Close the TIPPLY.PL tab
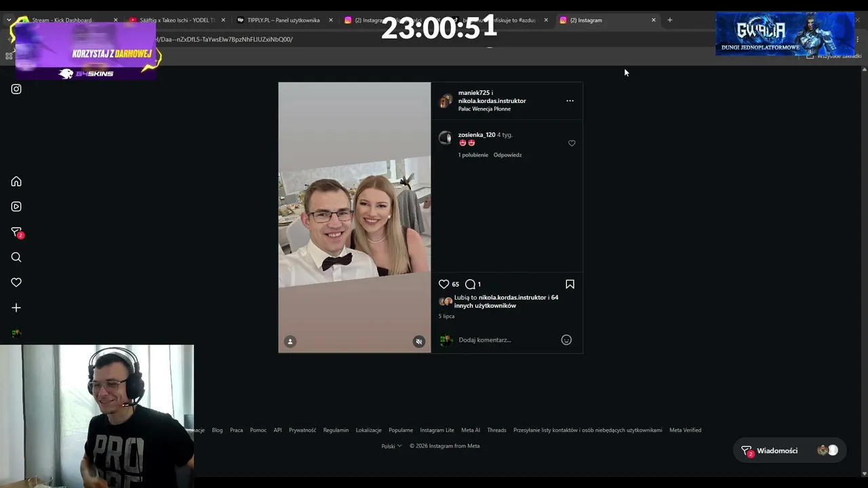 coord(331,20)
